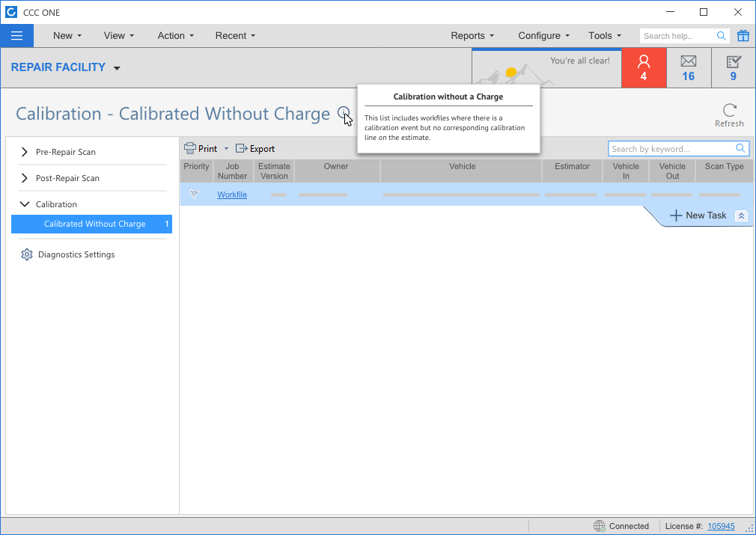
Task: Click the Refresh icon
Action: 730,111
